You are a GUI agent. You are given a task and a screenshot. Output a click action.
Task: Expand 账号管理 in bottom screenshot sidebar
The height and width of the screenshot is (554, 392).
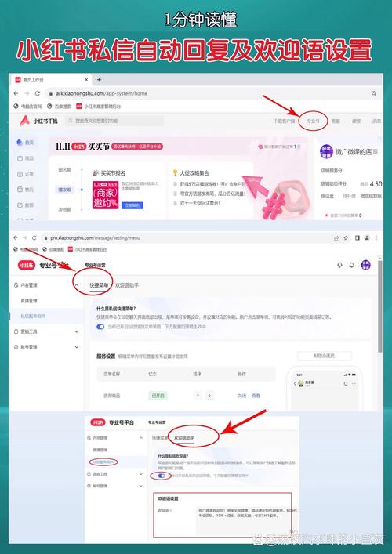(141, 486)
